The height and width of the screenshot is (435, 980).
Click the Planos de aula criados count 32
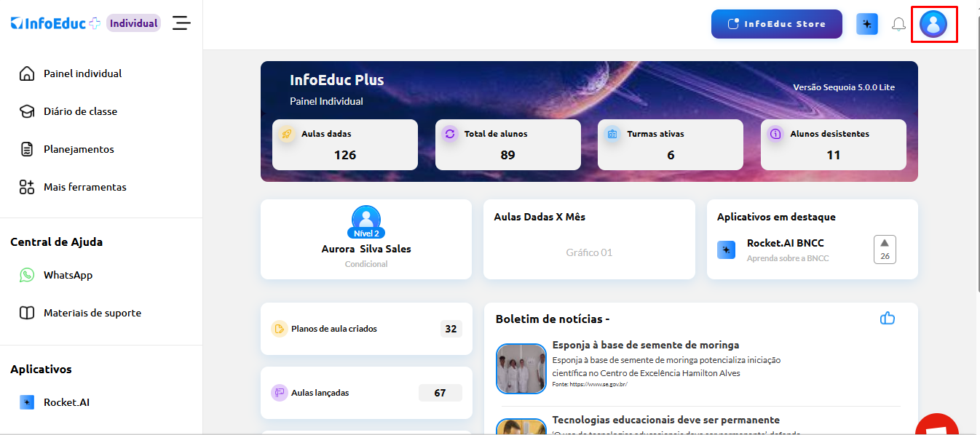(x=451, y=329)
